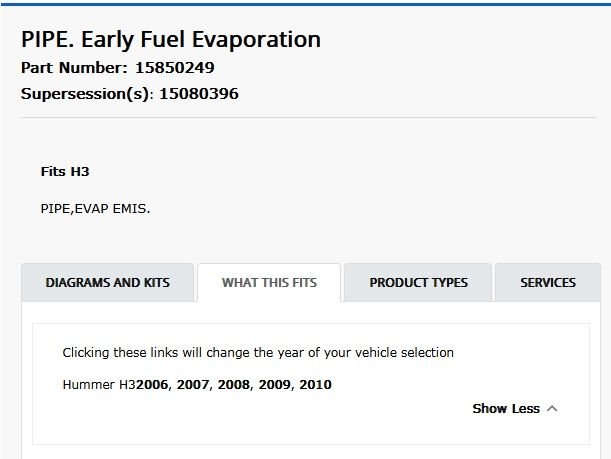Open the Services tab
The image size is (611, 459).
547,283
